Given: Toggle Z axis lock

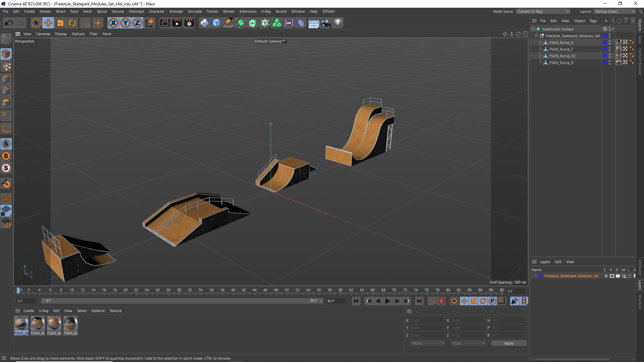Looking at the screenshot, I should [138, 23].
